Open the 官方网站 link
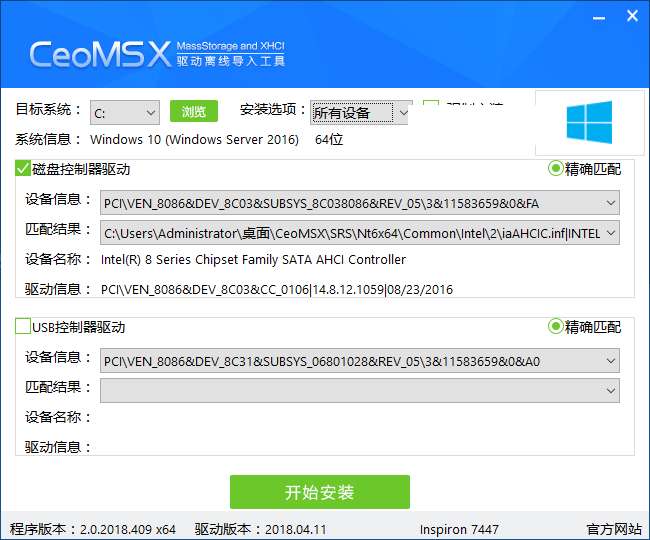This screenshot has height=540, width=650. coord(614,529)
